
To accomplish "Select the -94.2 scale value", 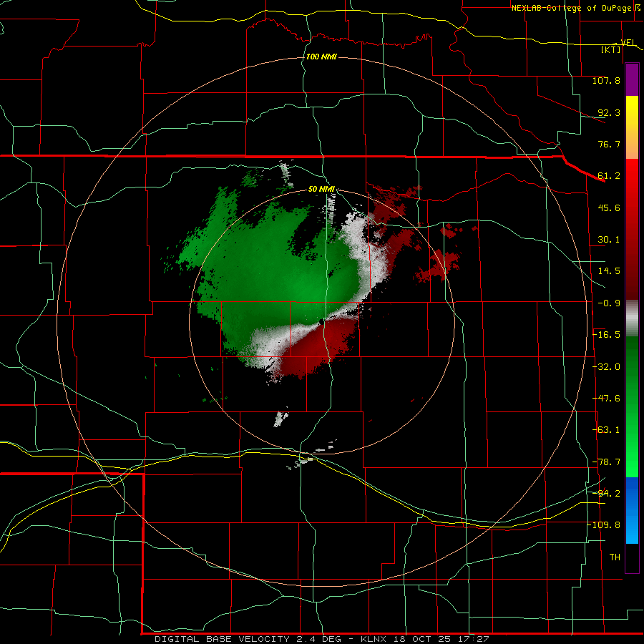I will point(606,493).
